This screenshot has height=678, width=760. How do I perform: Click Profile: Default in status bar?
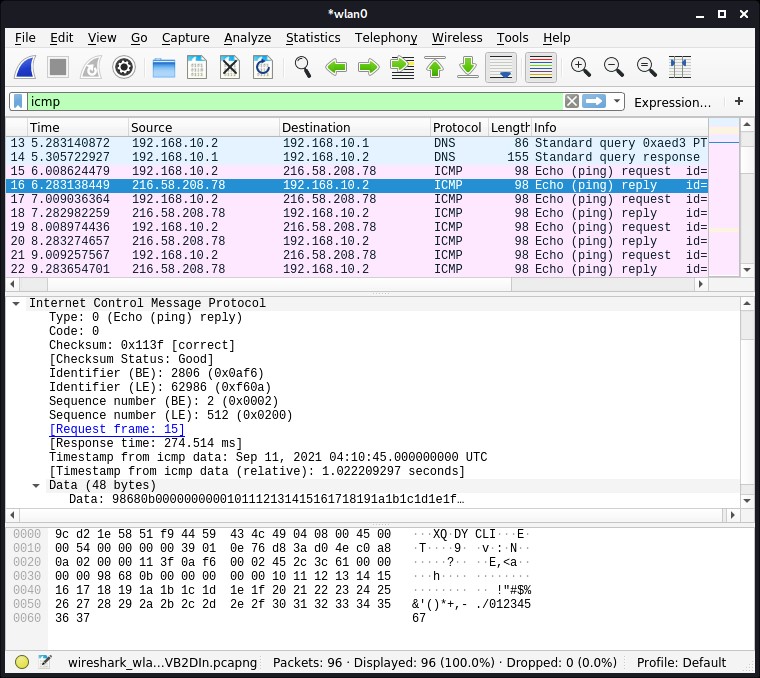681,662
